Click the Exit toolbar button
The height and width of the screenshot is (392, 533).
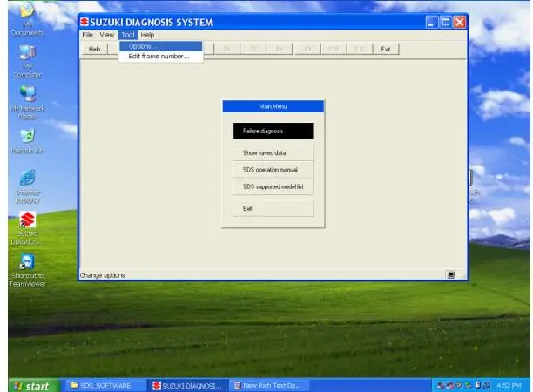pyautogui.click(x=386, y=50)
